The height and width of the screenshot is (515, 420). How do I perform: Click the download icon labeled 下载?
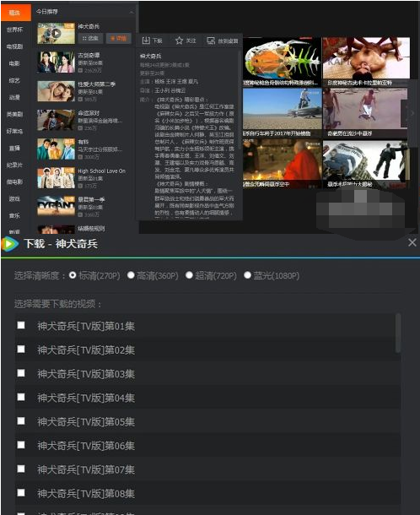click(x=146, y=41)
